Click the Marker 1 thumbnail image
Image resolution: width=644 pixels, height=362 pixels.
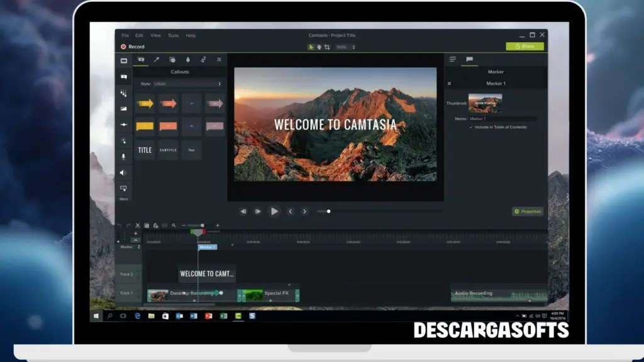tap(486, 102)
